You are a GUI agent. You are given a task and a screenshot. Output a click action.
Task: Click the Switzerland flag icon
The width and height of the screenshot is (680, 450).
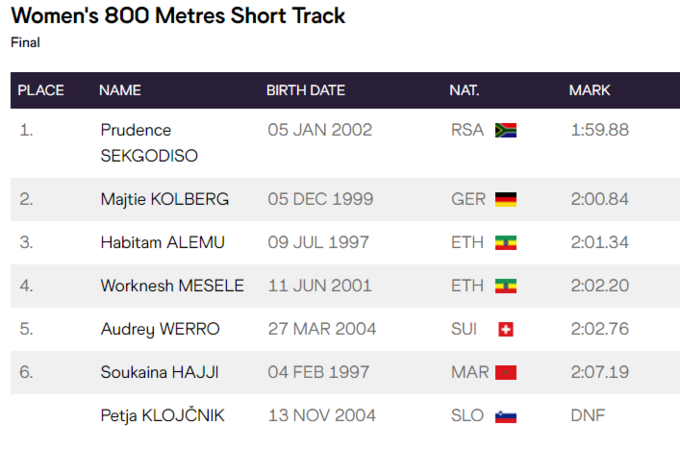tap(506, 329)
